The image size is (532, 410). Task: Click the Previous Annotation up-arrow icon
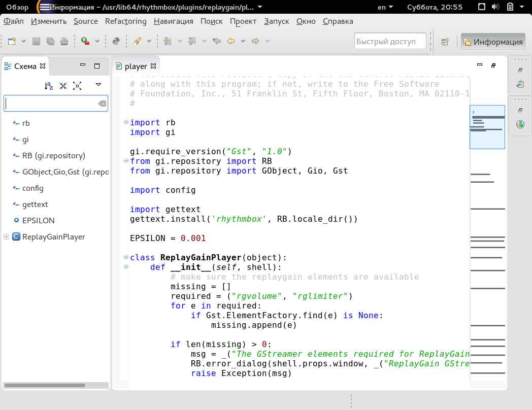tap(192, 42)
